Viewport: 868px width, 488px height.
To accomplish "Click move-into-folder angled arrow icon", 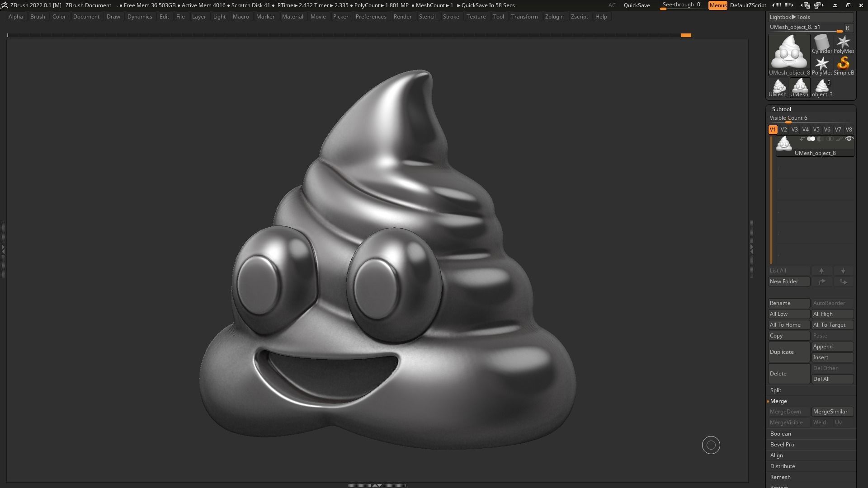I will point(843,282).
